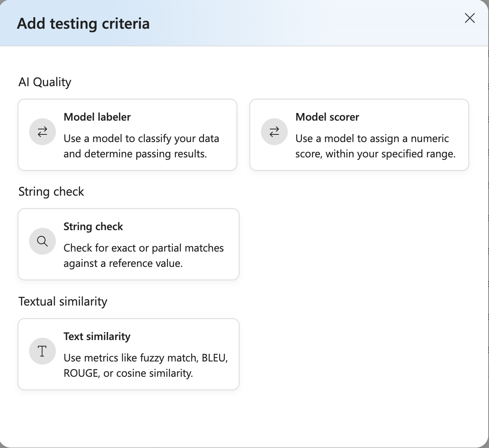Click the AI Quality section heading
The height and width of the screenshot is (448, 489).
point(45,82)
